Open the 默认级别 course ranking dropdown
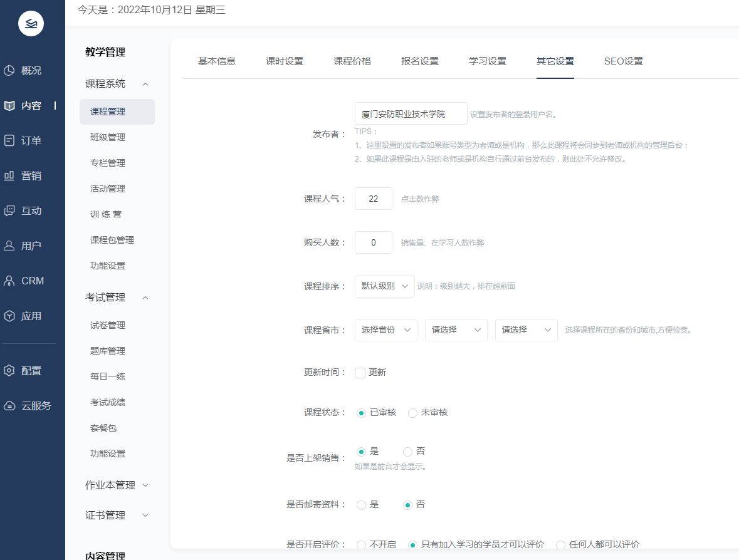This screenshot has height=560, width=739. pyautogui.click(x=384, y=286)
